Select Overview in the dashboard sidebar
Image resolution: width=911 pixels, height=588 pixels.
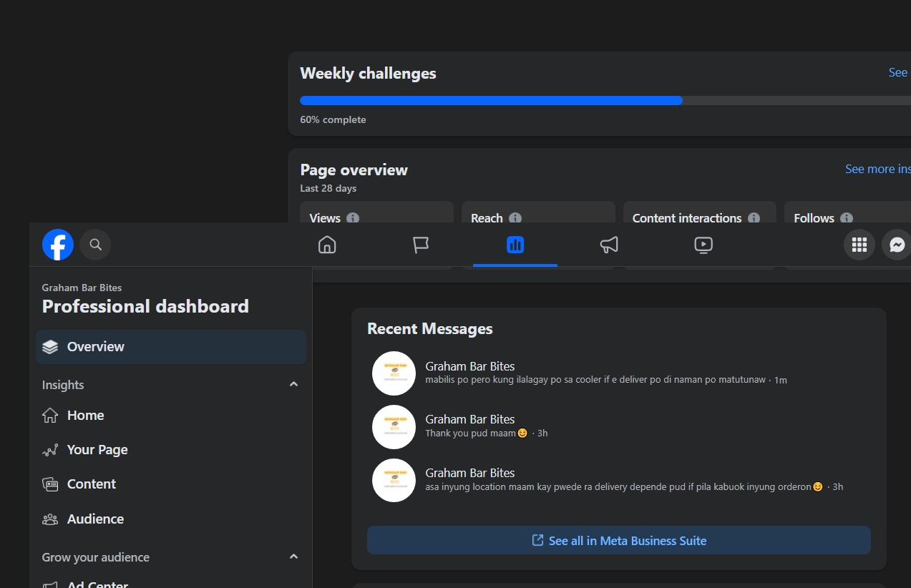coord(171,347)
